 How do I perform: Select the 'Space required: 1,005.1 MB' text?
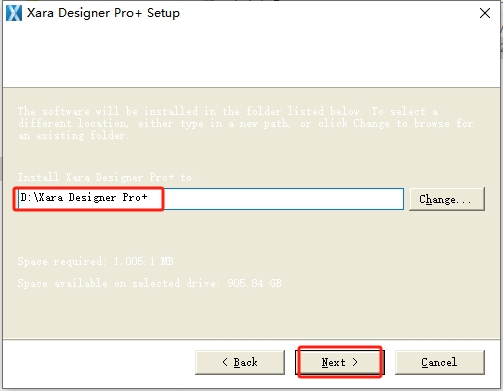(x=96, y=261)
